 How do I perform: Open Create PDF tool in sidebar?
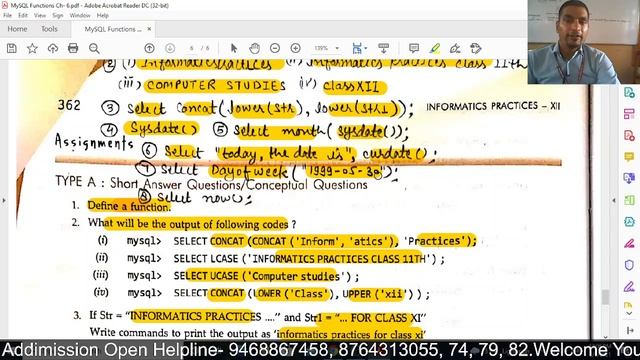coord(629,135)
